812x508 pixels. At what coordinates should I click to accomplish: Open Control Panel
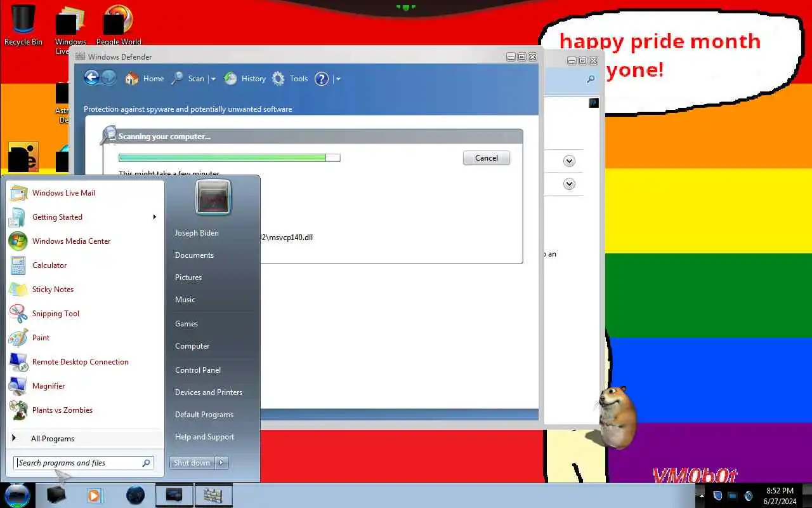click(x=198, y=370)
